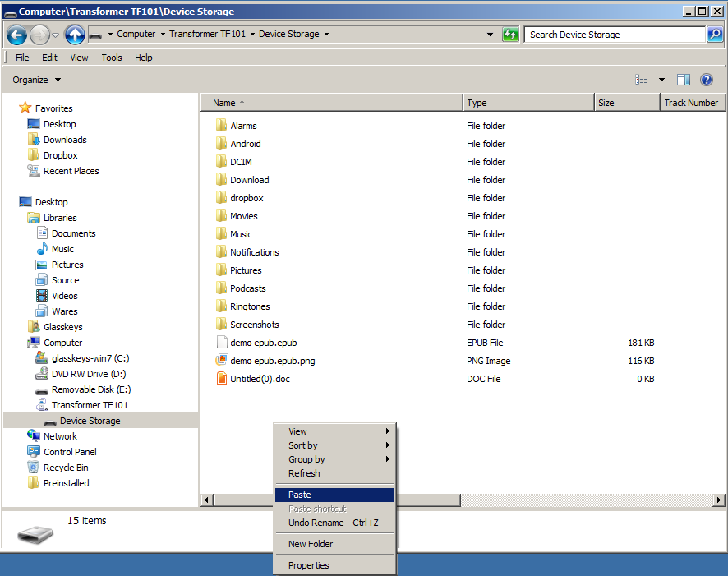Open the Tools menu
This screenshot has height=576, width=728.
point(112,58)
